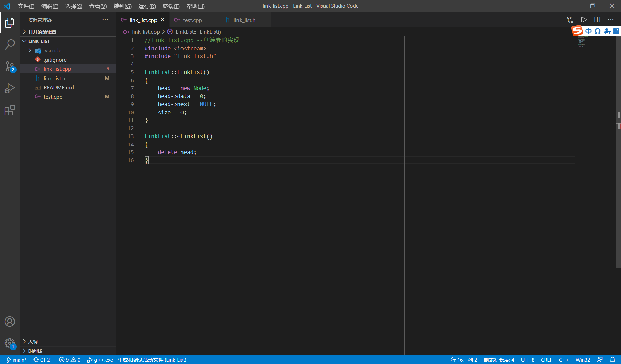This screenshot has width=621, height=364.
Task: Open Sogou soft keyboard icon
Action: tap(607, 31)
